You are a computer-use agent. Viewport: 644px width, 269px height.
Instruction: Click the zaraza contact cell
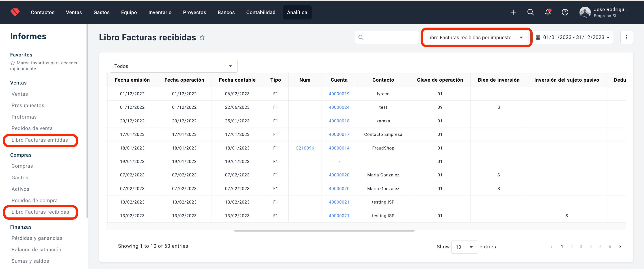click(383, 121)
